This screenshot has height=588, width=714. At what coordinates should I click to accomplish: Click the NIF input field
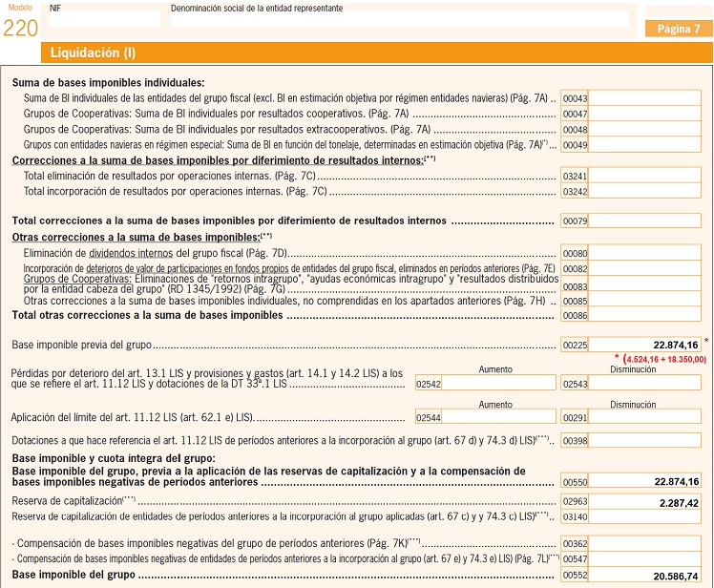tap(105, 19)
